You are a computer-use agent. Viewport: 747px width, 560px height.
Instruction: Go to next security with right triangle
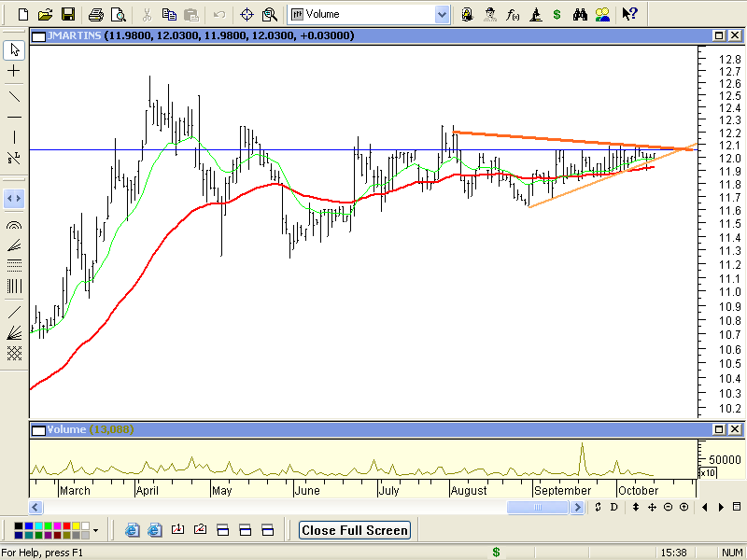[721, 507]
